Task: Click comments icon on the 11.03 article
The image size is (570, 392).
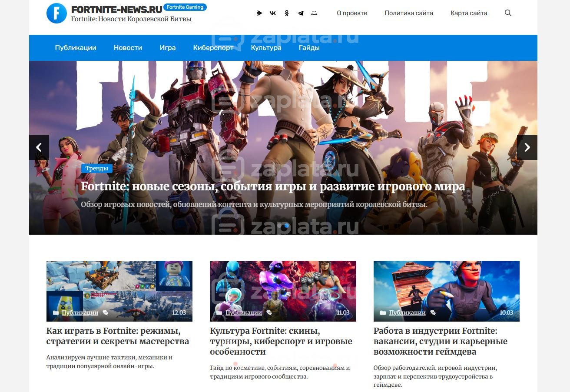Action: coord(269,312)
